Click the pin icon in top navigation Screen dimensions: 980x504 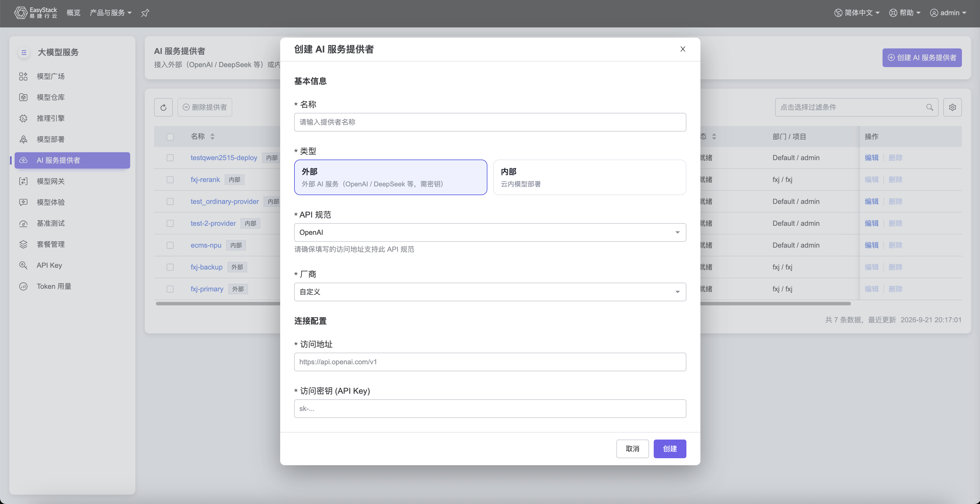coord(145,13)
